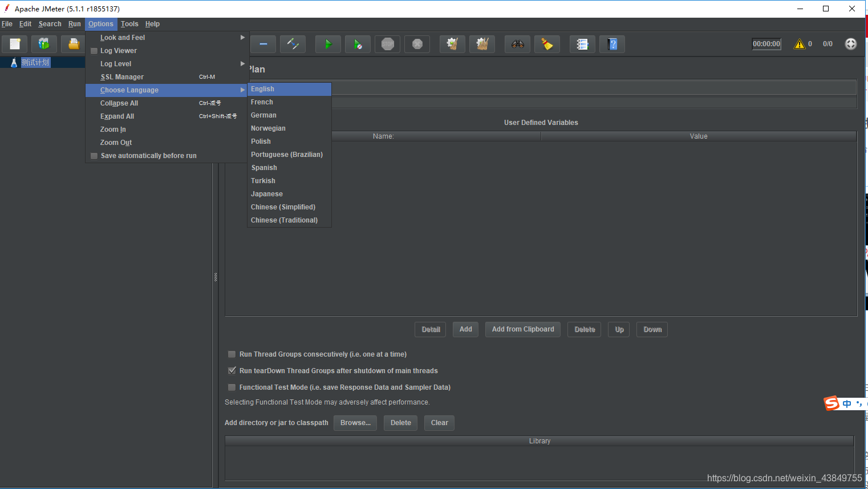This screenshot has width=868, height=489.
Task: Choose Polish language
Action: (289, 142)
